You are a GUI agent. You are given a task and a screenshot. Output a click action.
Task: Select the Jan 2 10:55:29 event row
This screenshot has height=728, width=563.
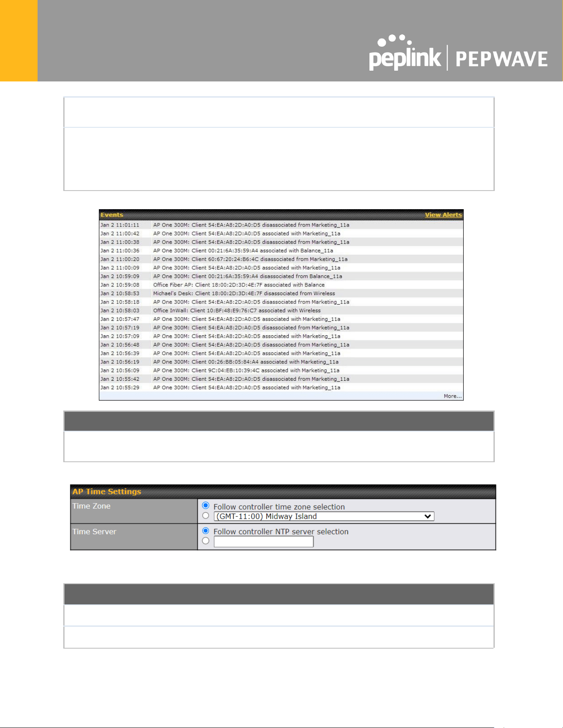pyautogui.click(x=281, y=387)
